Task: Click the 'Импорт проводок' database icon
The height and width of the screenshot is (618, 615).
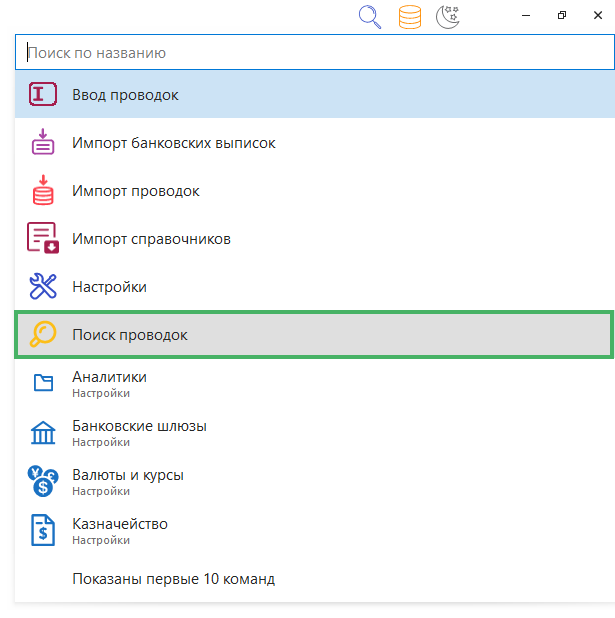Action: point(43,190)
